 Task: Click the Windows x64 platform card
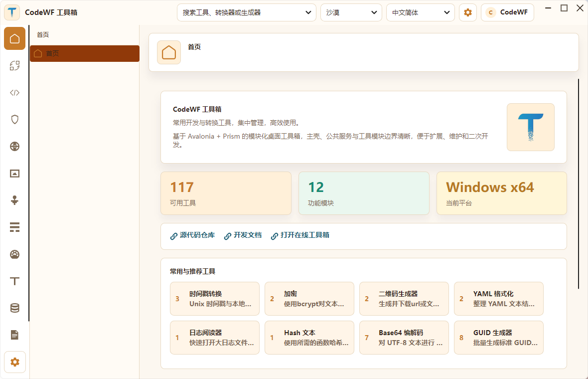tap(502, 193)
